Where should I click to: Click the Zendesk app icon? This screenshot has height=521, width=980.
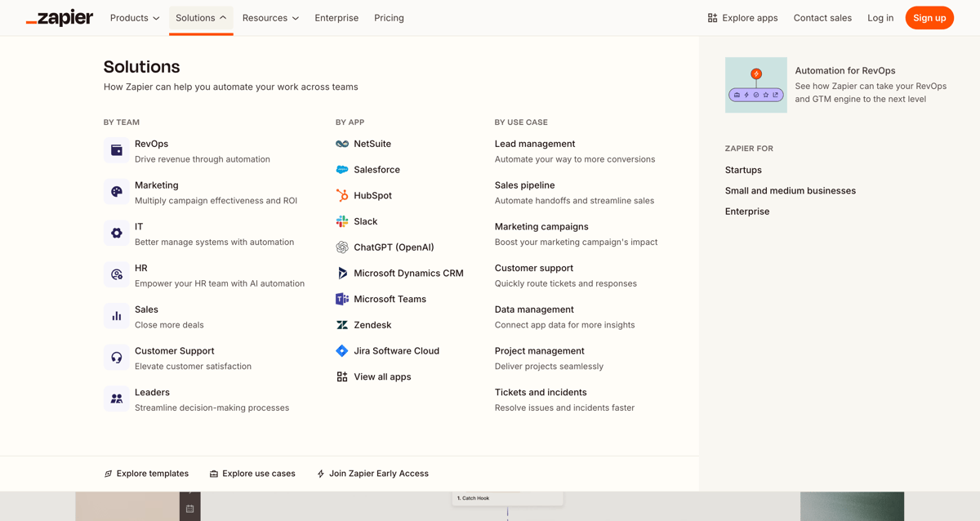(343, 324)
